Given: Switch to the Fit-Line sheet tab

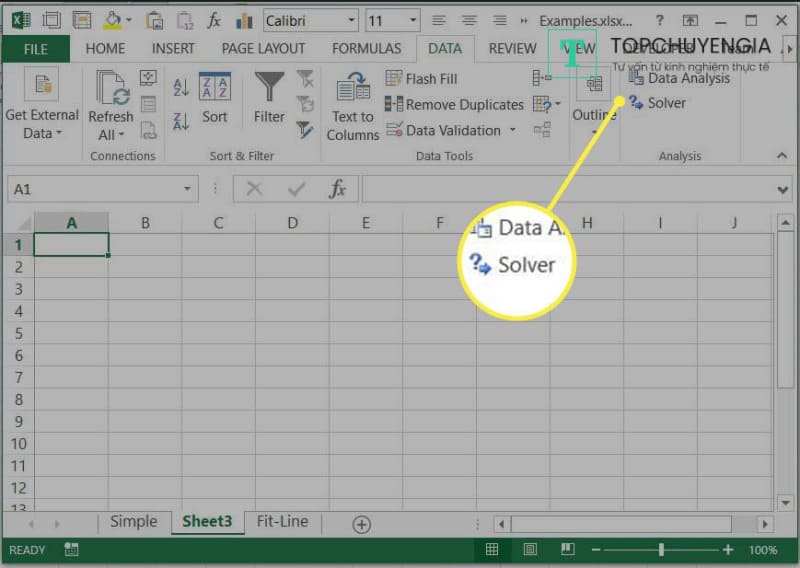Looking at the screenshot, I should pos(282,522).
